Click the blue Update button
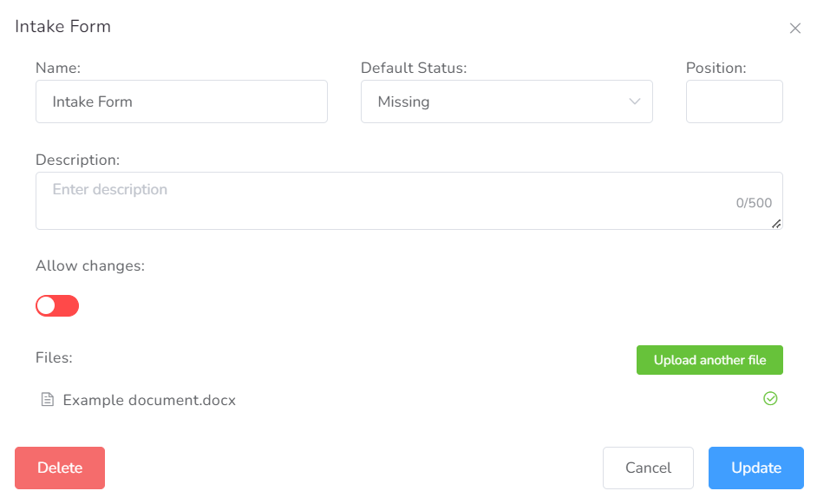The width and height of the screenshot is (817, 504). coord(756,468)
